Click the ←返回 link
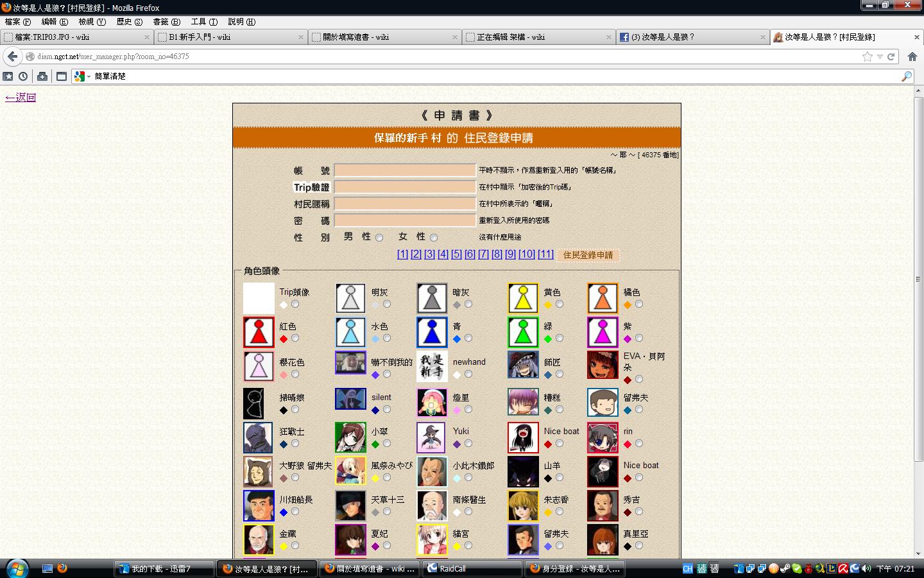The image size is (924, 578). (x=21, y=98)
